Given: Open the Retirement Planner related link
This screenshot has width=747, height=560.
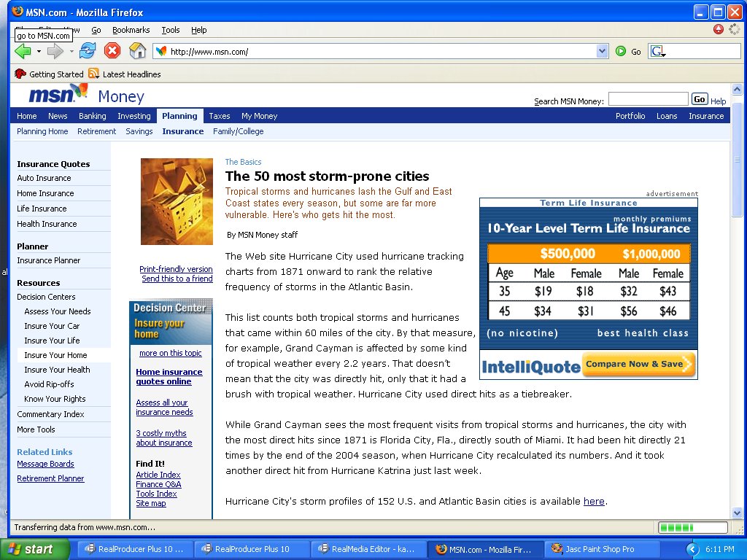Looking at the screenshot, I should 50,478.
